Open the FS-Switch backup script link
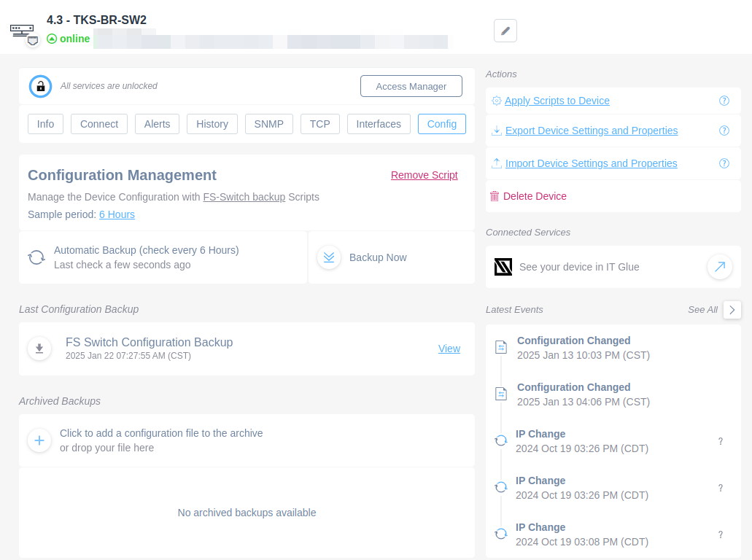 (244, 197)
